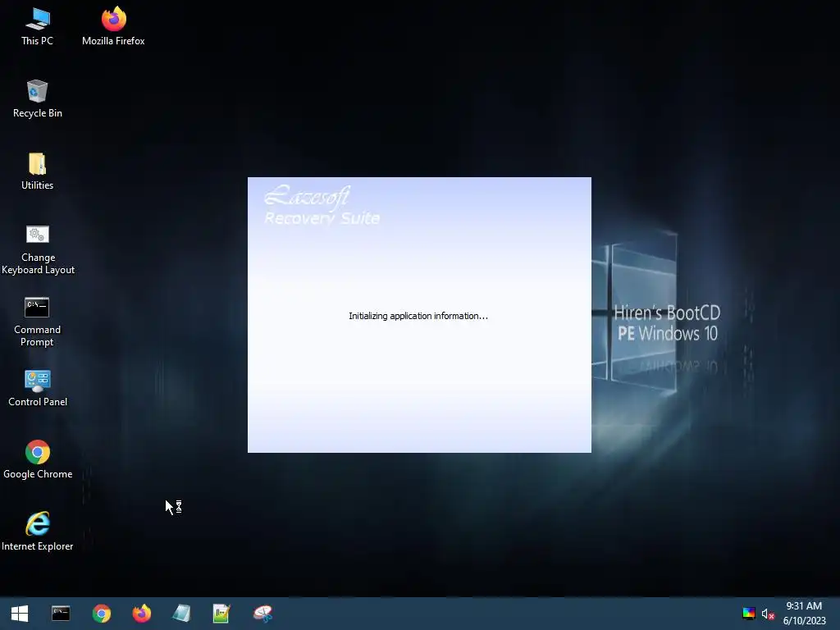Viewport: 840px width, 630px height.
Task: Select the Lazesoft Recovery Suite taskbar icon
Action: click(262, 614)
